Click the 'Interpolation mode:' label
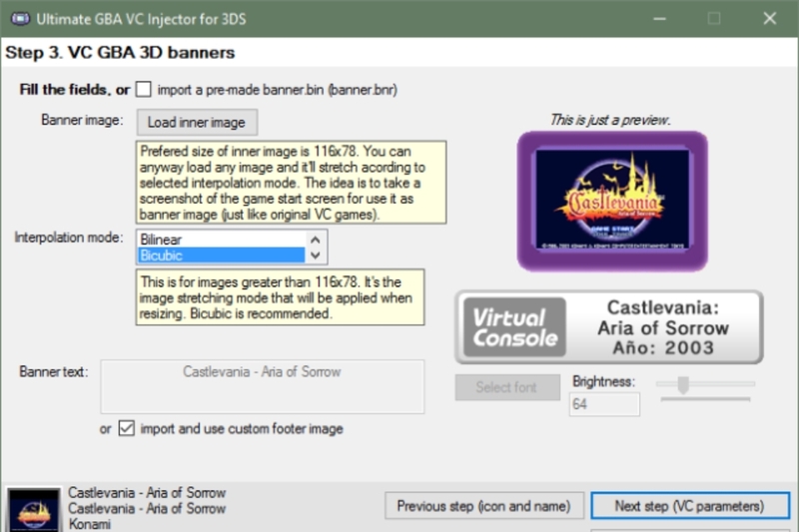799x532 pixels. 69,238
